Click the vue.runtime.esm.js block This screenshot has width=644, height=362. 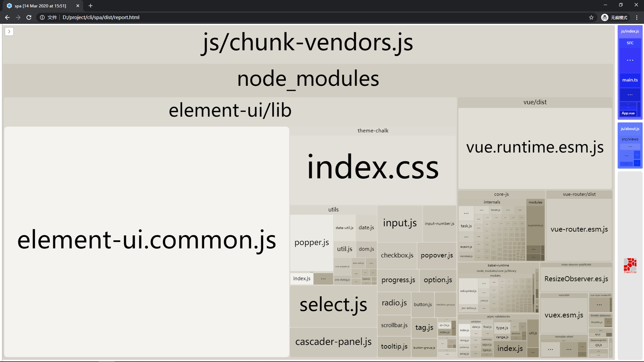coord(535,147)
